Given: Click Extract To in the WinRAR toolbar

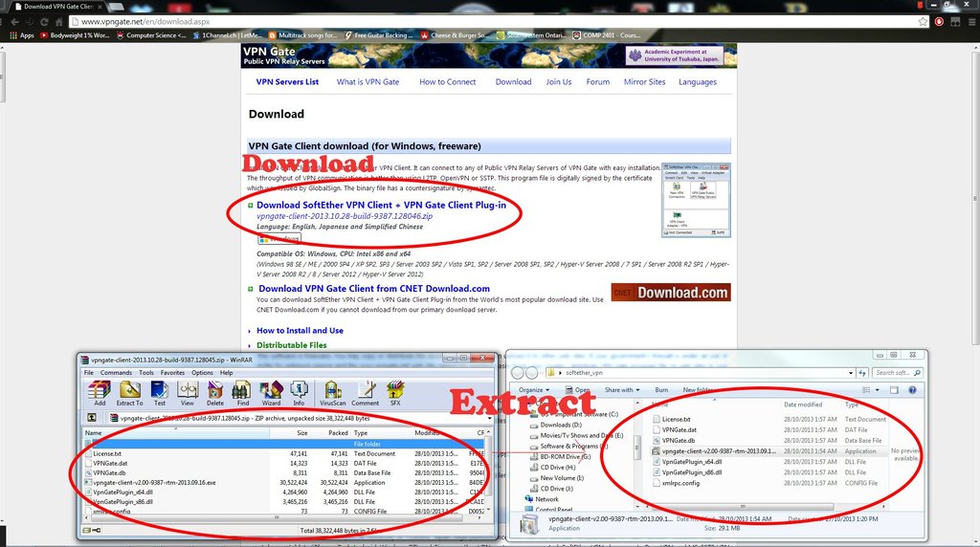Looking at the screenshot, I should coord(130,393).
